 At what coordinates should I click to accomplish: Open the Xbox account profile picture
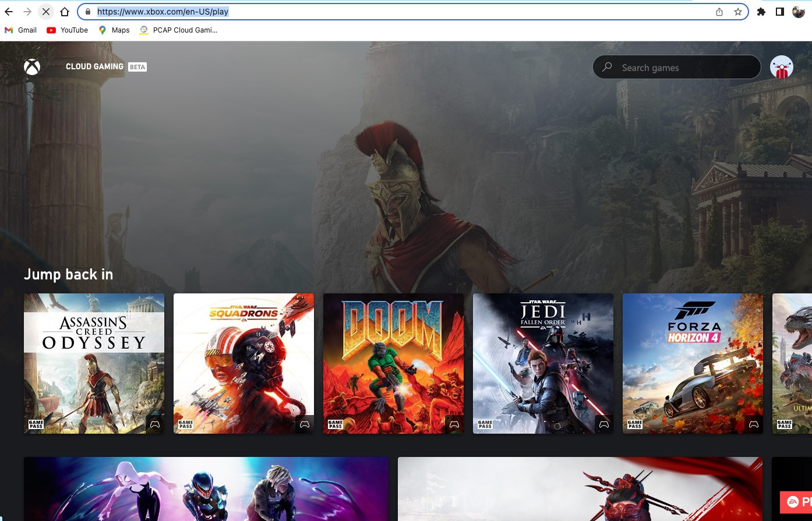tap(782, 67)
